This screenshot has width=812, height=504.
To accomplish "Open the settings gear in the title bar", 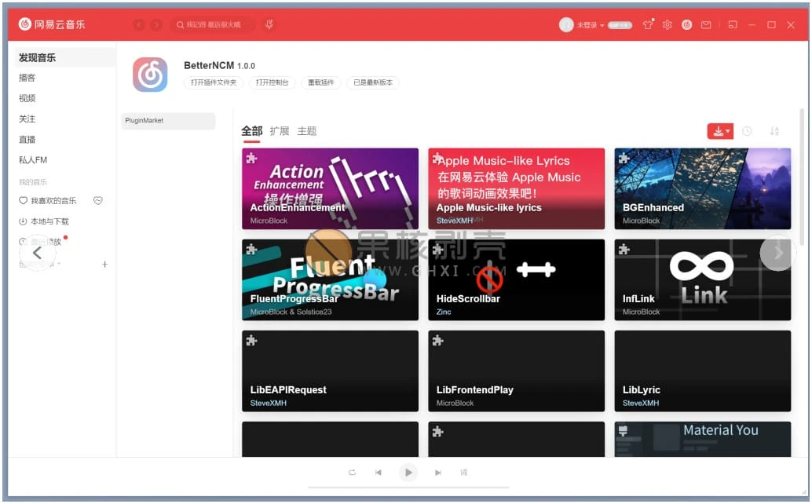I will [x=666, y=24].
